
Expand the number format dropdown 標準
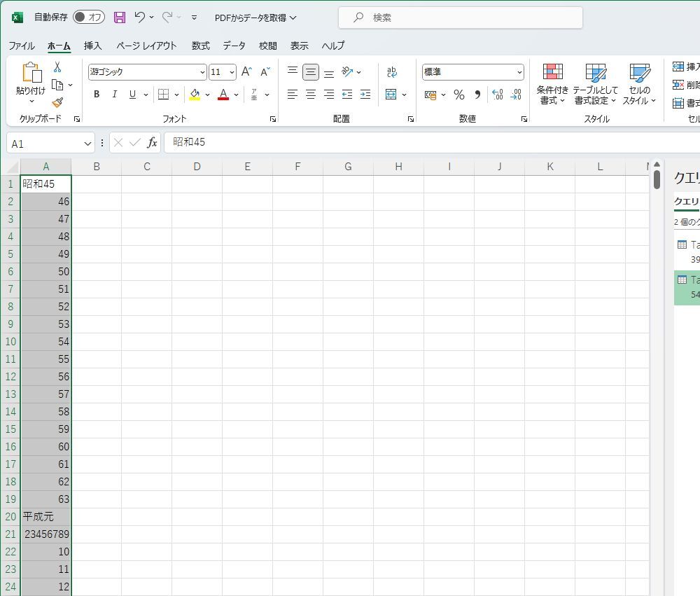519,72
